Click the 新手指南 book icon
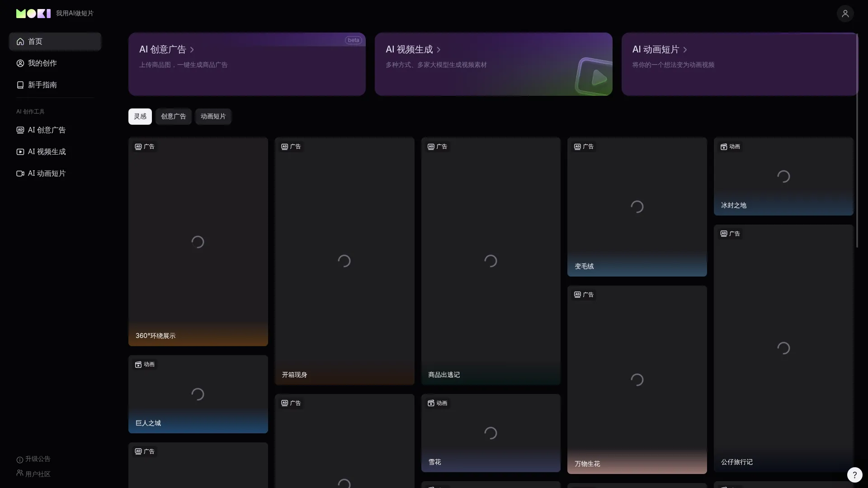Image resolution: width=868 pixels, height=488 pixels. click(x=20, y=85)
